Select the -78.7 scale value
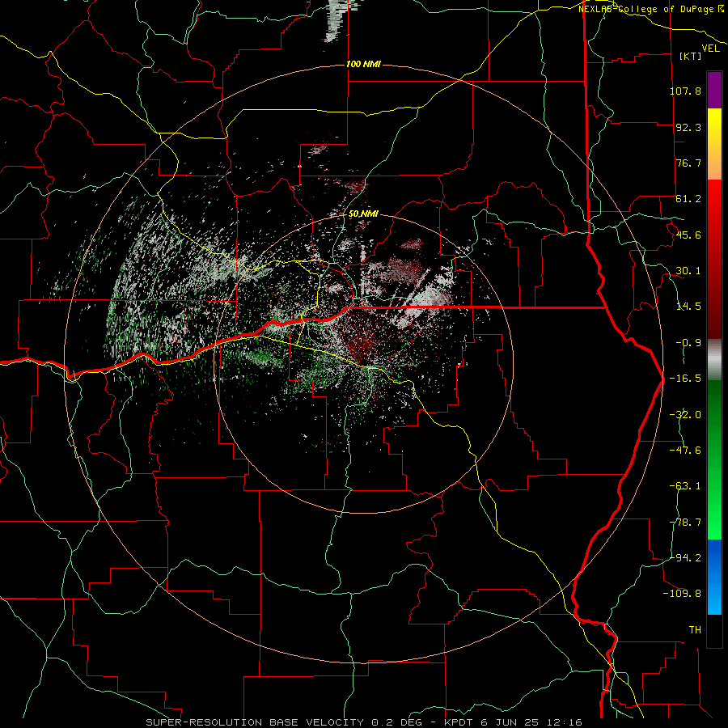The height and width of the screenshot is (728, 728). coord(685,523)
